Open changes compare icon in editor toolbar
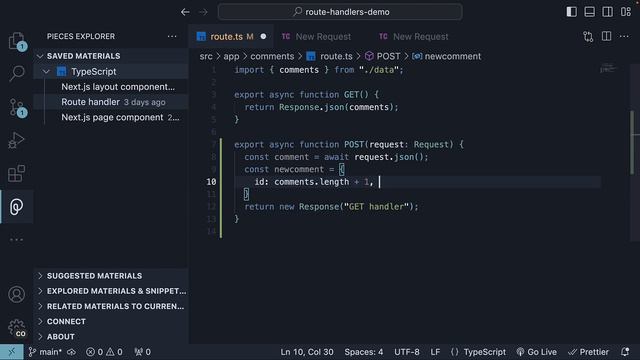Image resolution: width=640 pixels, height=360 pixels. click(x=588, y=36)
